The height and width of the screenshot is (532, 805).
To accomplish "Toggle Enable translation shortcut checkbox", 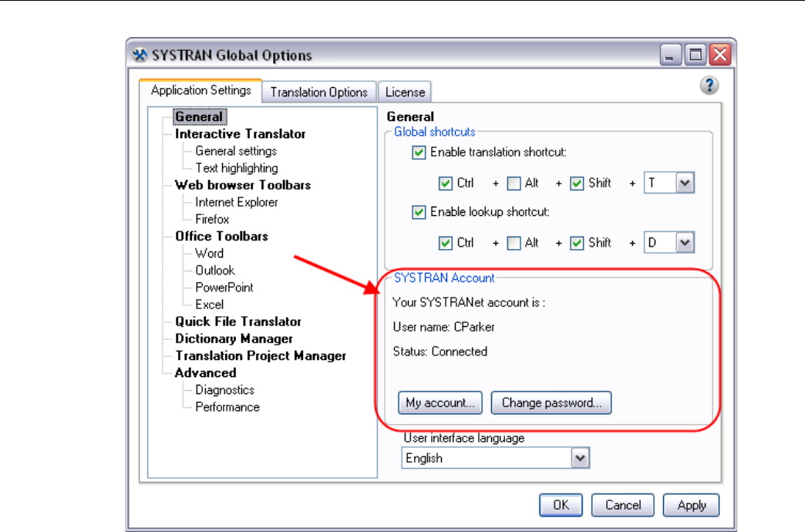I will [x=419, y=153].
